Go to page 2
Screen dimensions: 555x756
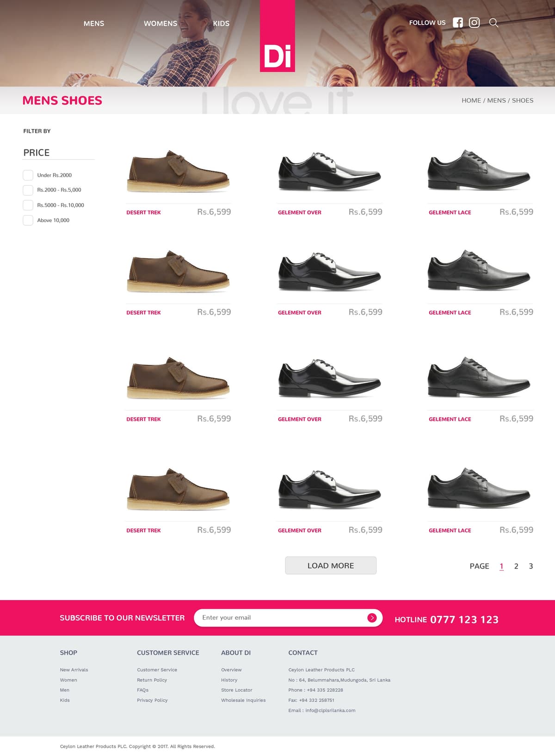[x=516, y=566]
